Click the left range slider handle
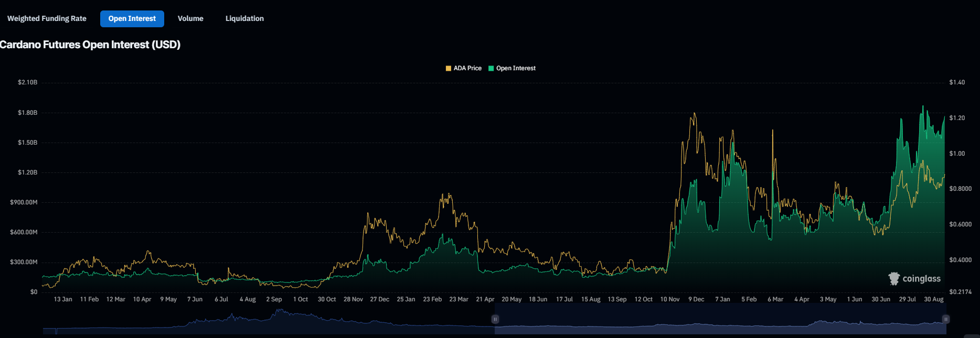Screen dimensions: 980x338 [x=495, y=319]
